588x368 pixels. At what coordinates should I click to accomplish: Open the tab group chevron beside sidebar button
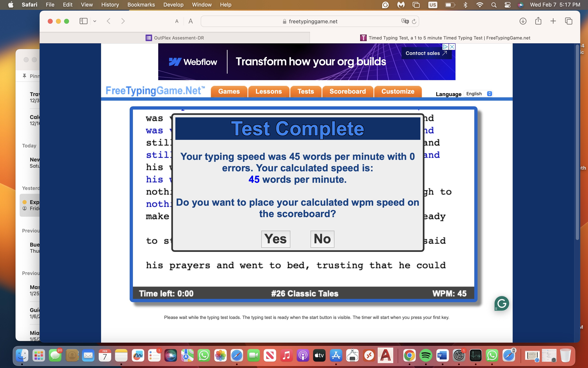click(x=95, y=21)
